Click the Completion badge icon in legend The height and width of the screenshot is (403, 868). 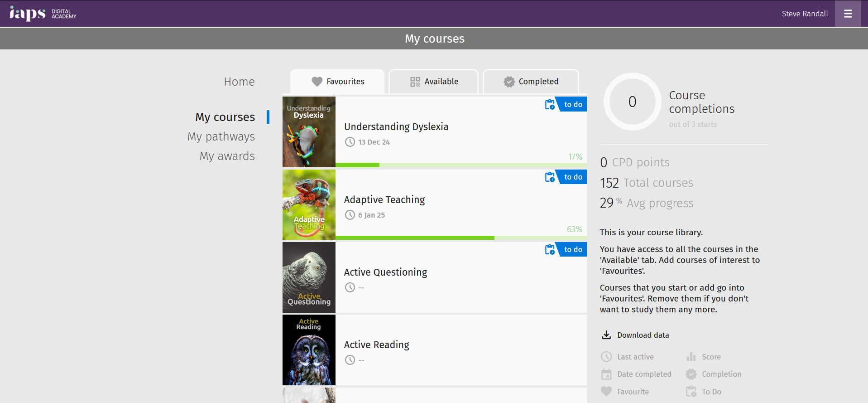[x=691, y=374]
